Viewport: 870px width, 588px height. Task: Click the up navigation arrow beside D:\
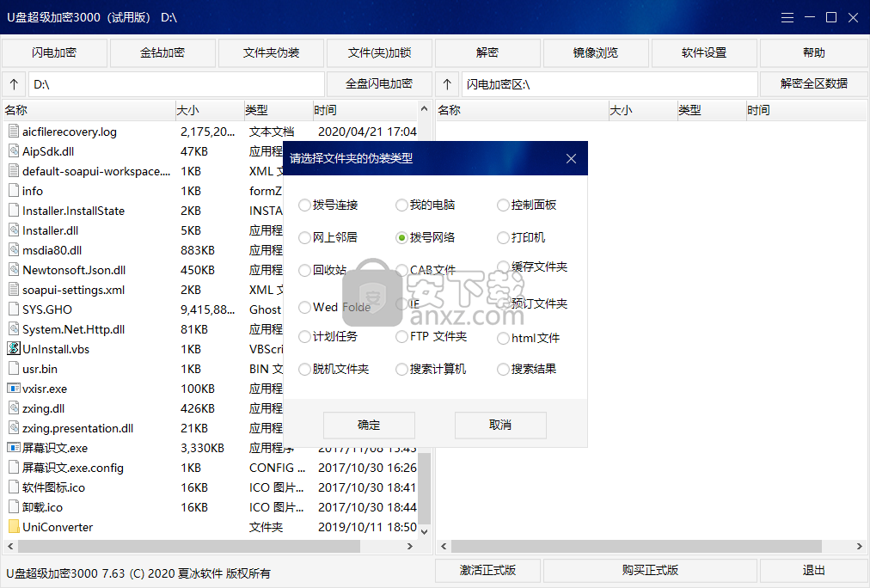(14, 84)
